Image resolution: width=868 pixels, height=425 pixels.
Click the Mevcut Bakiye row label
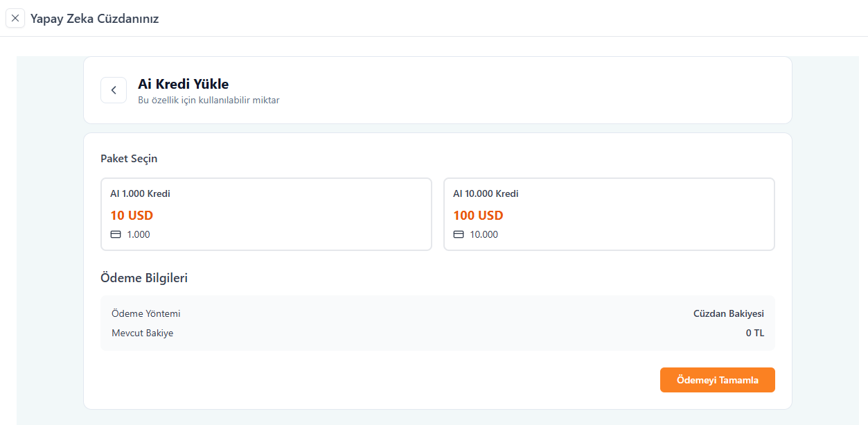(x=143, y=333)
